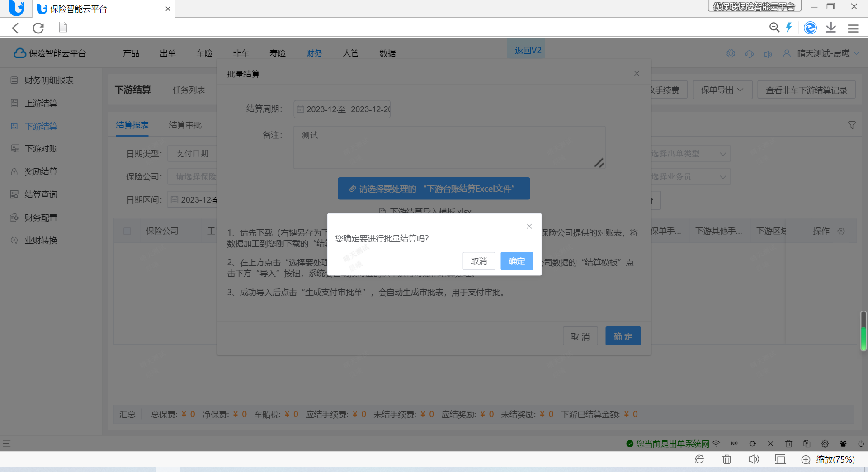Open 财务明细报表 in the sidebar

coord(49,80)
